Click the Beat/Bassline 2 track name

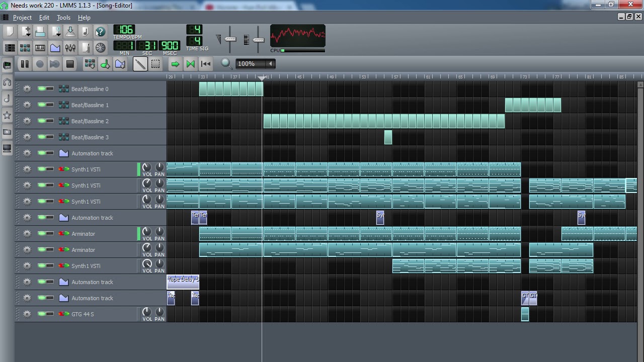click(x=90, y=121)
